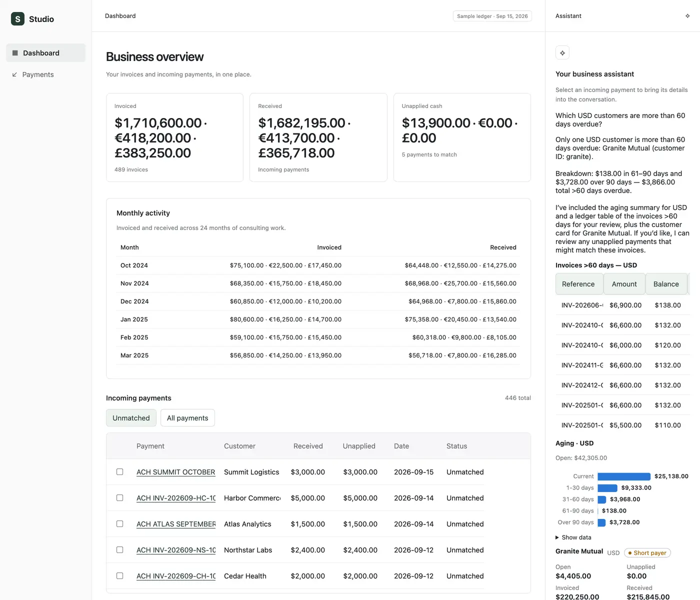Click the 5 payments to match text

pos(429,154)
